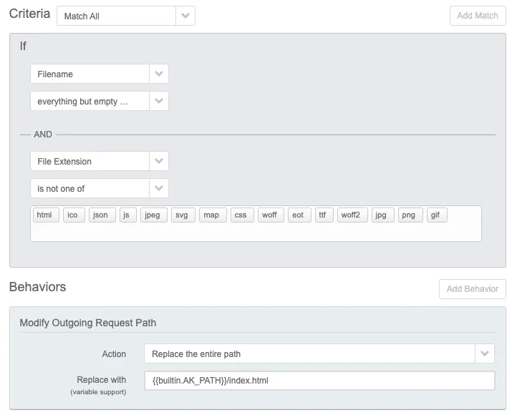Click the gif extension tag
Screen dimensions: 517x420
coord(437,215)
